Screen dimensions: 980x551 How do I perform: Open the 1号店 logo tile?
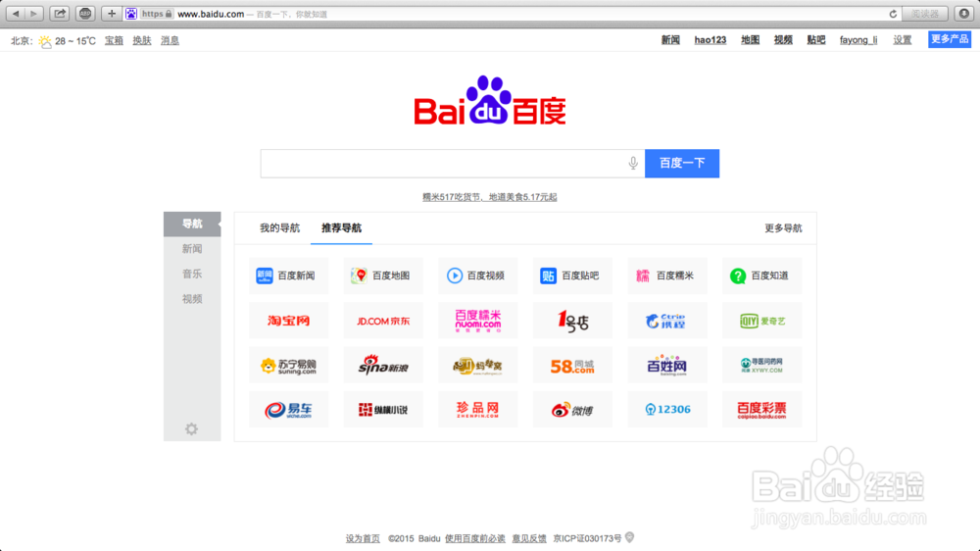coord(572,321)
